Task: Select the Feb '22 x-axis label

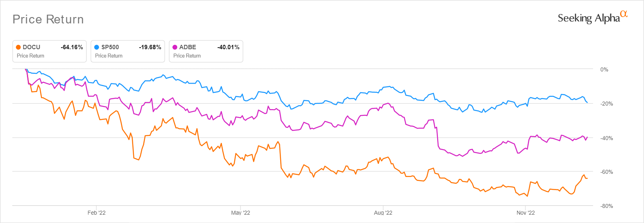Action: click(97, 213)
